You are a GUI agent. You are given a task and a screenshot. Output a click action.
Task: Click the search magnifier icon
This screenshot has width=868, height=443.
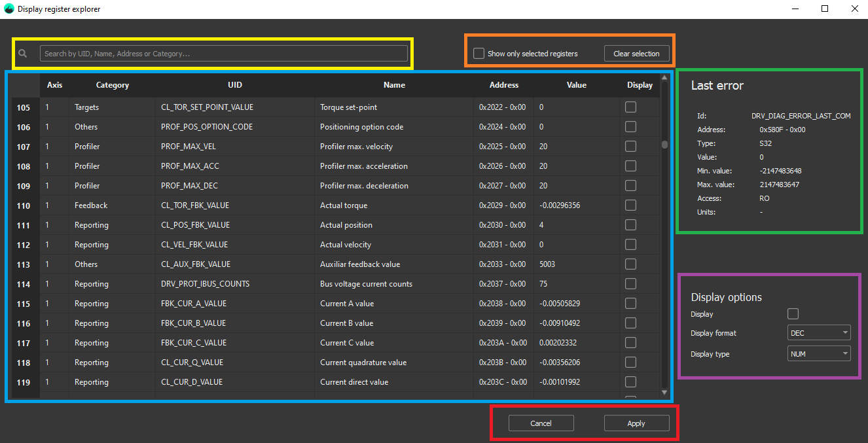[x=23, y=54]
